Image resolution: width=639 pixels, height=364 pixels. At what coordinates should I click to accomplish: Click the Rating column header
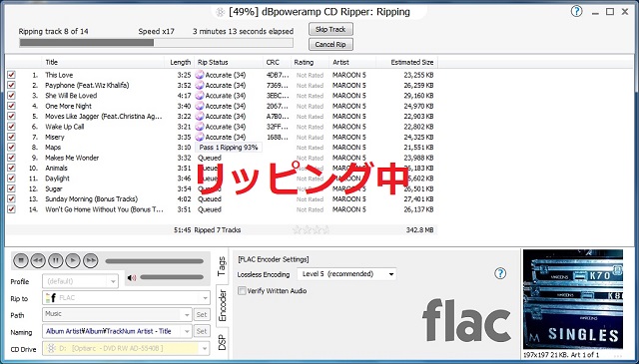pos(310,62)
